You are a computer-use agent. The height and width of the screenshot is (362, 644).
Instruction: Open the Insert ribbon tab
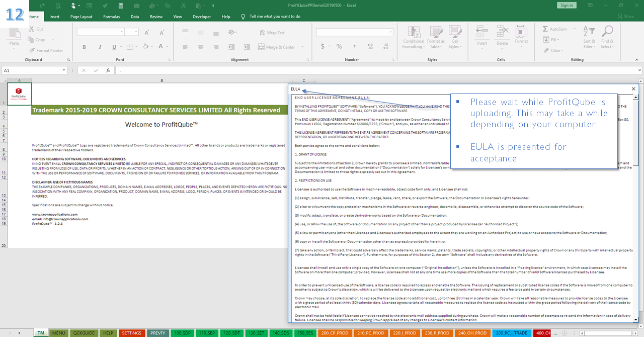54,17
